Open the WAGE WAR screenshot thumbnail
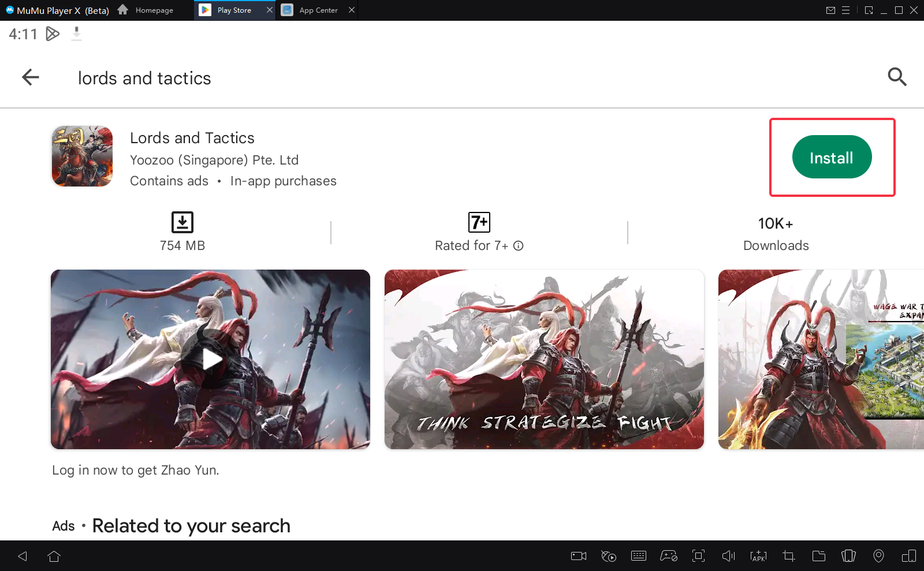Image resolution: width=924 pixels, height=571 pixels. 821,359
